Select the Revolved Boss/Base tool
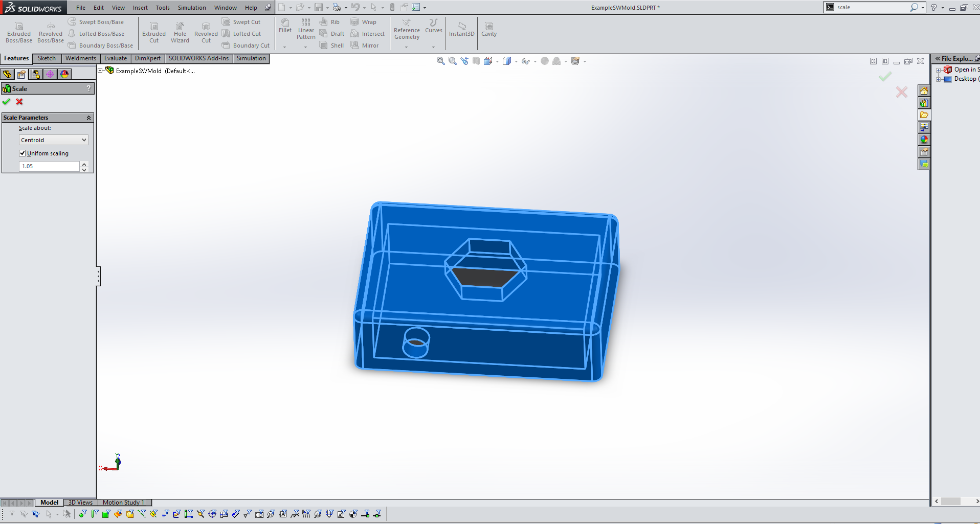The height and width of the screenshot is (524, 980). [x=51, y=33]
